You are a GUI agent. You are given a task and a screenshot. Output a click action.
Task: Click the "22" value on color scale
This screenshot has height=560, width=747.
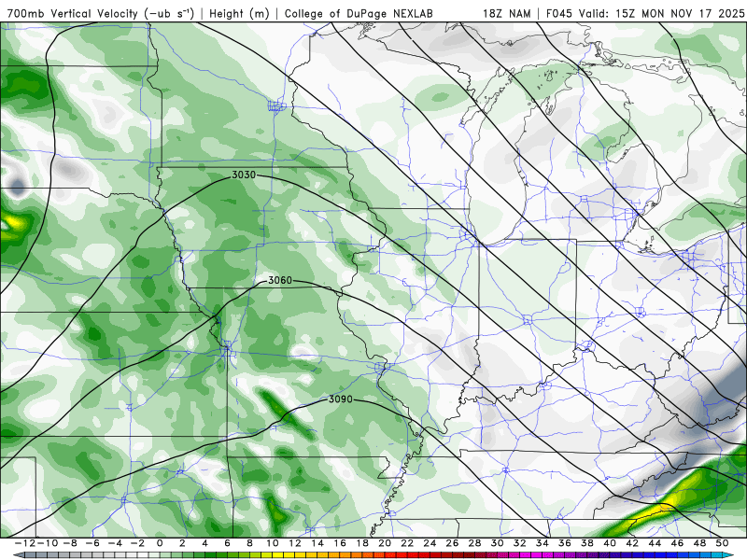407,543
